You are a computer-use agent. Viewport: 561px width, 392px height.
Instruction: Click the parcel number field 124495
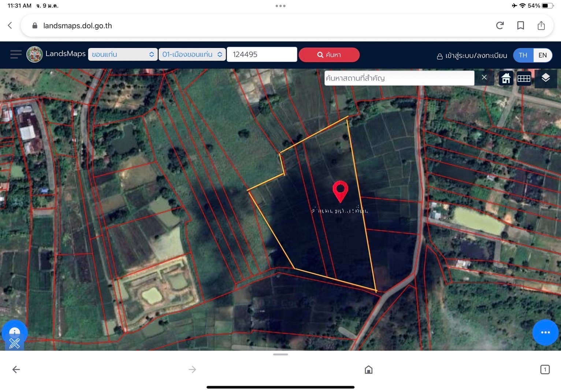[261, 55]
